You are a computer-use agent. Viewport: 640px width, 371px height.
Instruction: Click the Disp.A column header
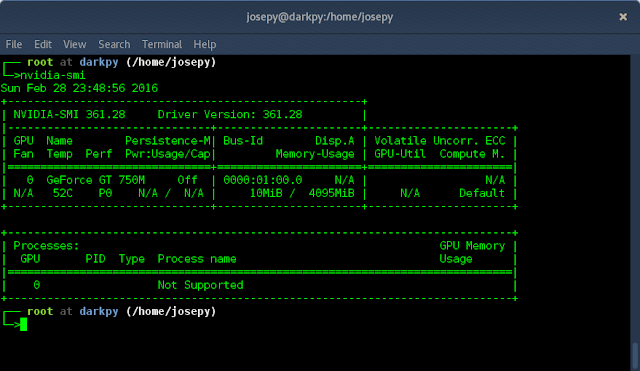coord(335,141)
